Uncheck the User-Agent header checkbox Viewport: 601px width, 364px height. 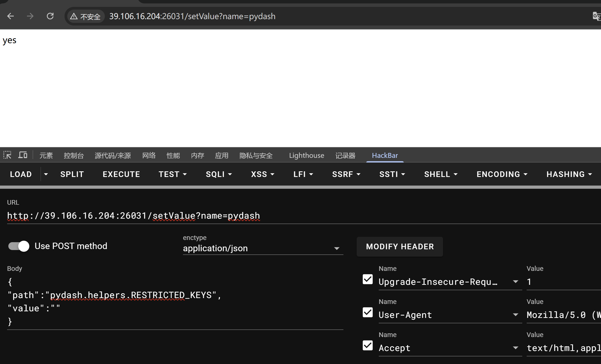(367, 313)
